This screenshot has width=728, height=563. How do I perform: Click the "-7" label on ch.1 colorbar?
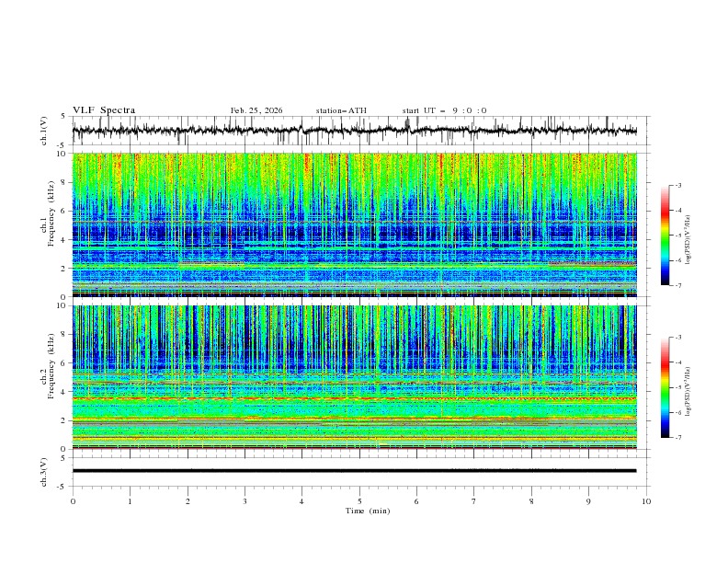click(678, 286)
